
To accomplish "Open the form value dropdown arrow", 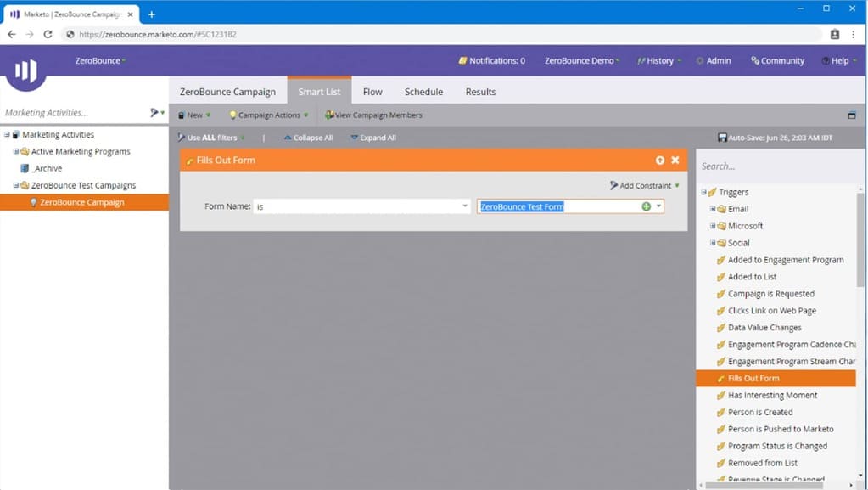I will point(658,206).
